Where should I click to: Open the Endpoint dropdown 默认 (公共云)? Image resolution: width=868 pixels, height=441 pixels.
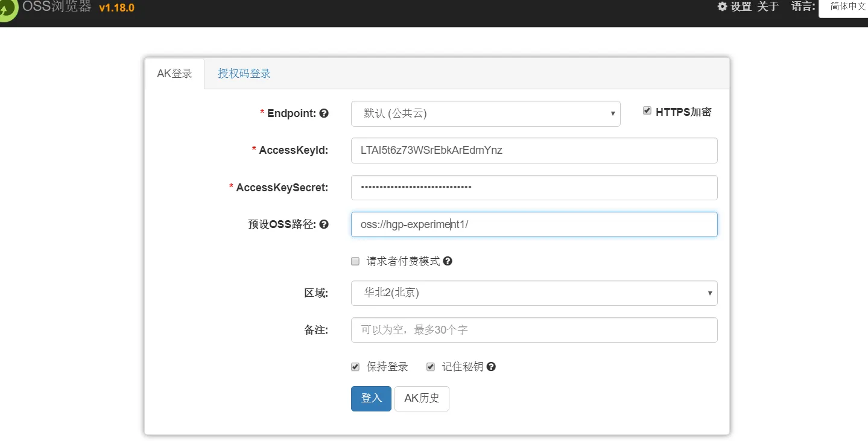click(485, 113)
